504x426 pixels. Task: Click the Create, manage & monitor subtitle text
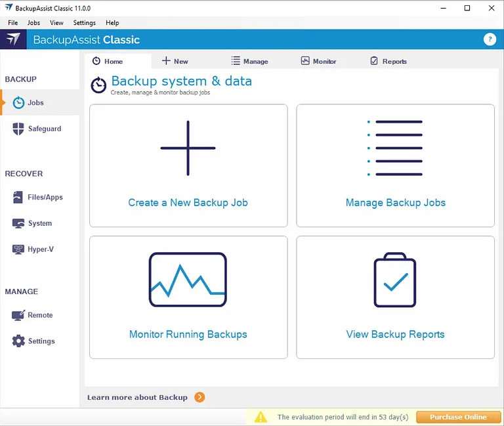[160, 93]
